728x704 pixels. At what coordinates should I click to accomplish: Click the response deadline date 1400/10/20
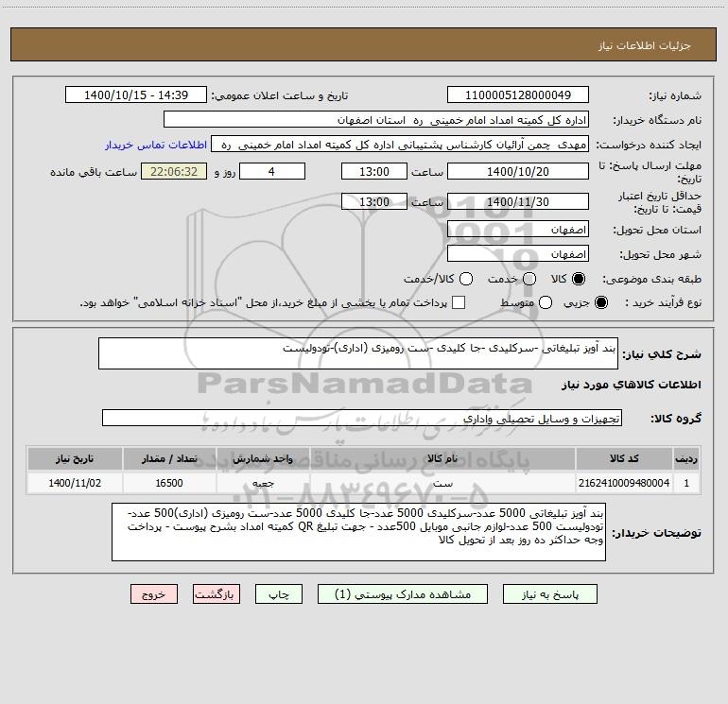point(518,171)
